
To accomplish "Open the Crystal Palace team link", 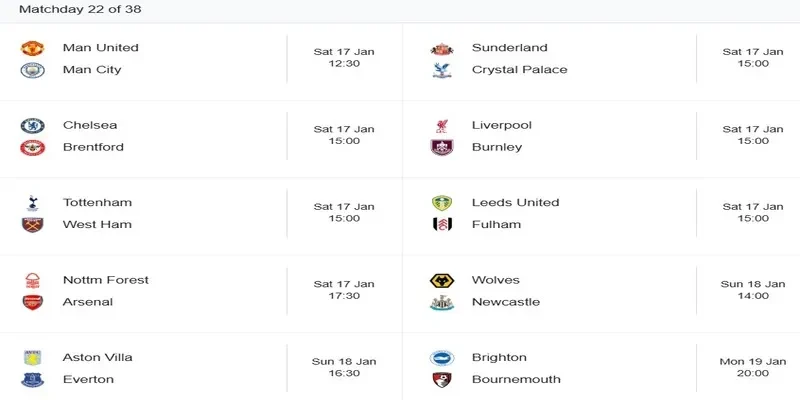I will point(519,70).
